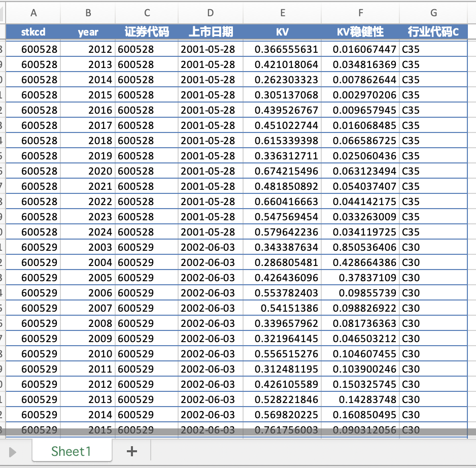The height and width of the screenshot is (468, 476).
Task: Select KV稳健性 cell 0.066586725
Action: tap(361, 140)
